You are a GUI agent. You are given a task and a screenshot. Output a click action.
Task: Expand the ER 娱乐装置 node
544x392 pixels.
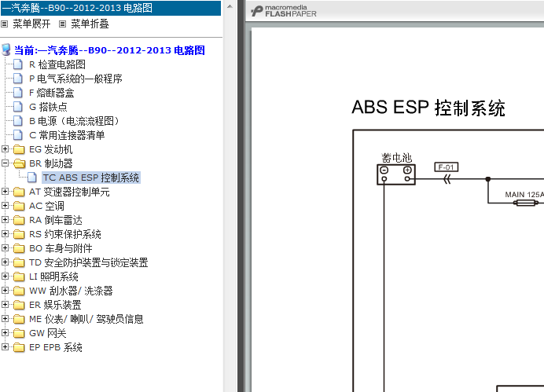click(5, 304)
